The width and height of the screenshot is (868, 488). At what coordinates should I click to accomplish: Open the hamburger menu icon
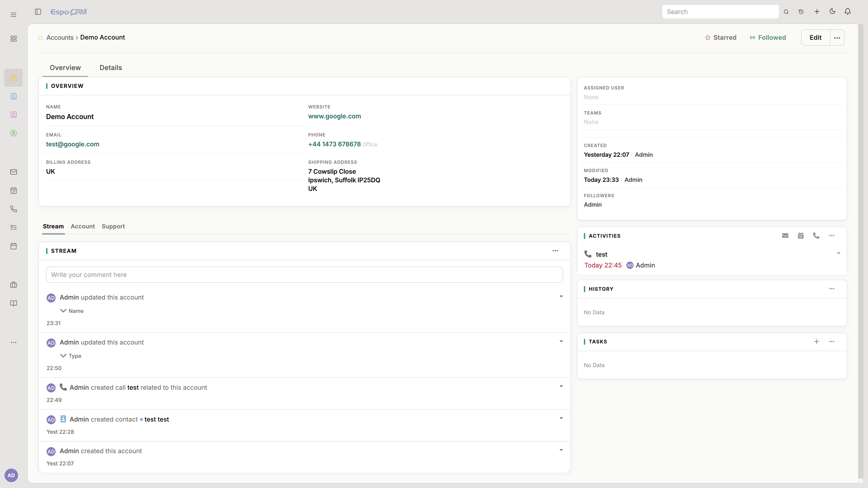[x=14, y=15]
